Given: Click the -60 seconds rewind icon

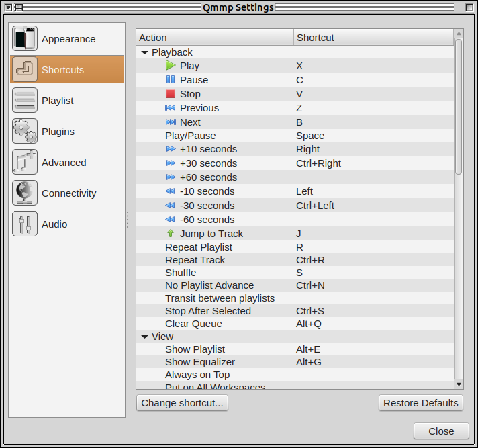Looking at the screenshot, I should [170, 219].
